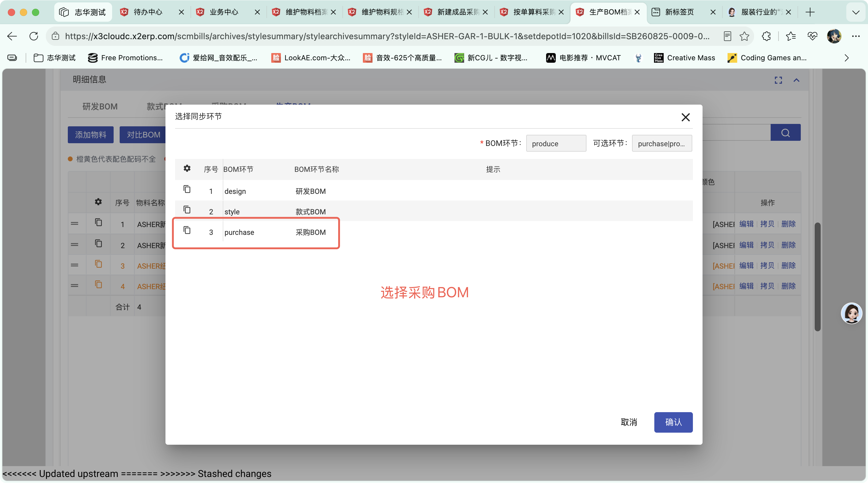
Task: Click the drag handle of row 2
Action: point(74,245)
